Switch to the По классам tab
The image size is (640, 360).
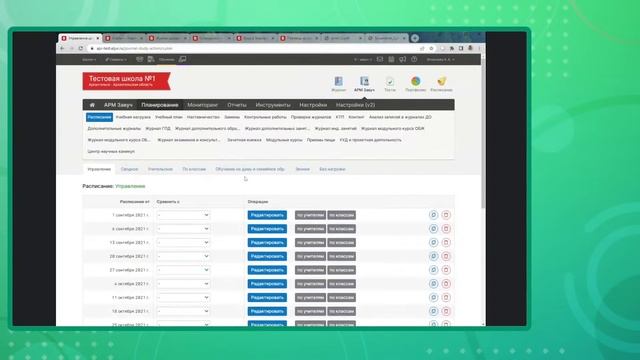pos(194,169)
